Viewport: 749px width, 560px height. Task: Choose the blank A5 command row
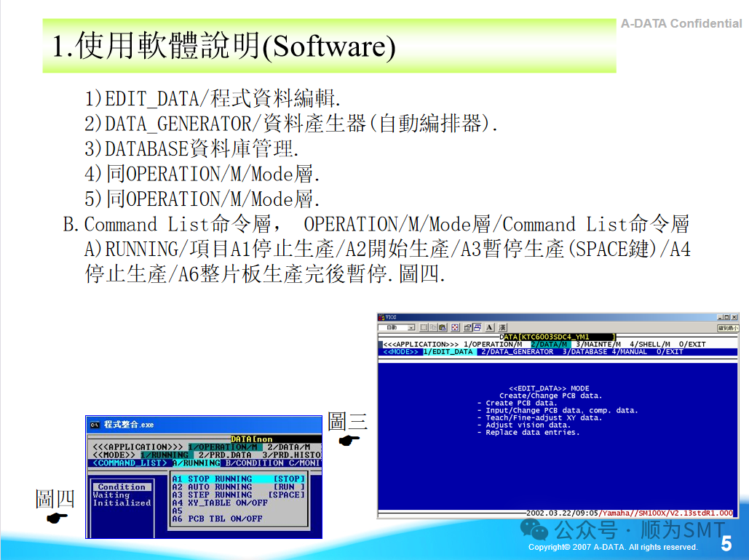coord(238,511)
